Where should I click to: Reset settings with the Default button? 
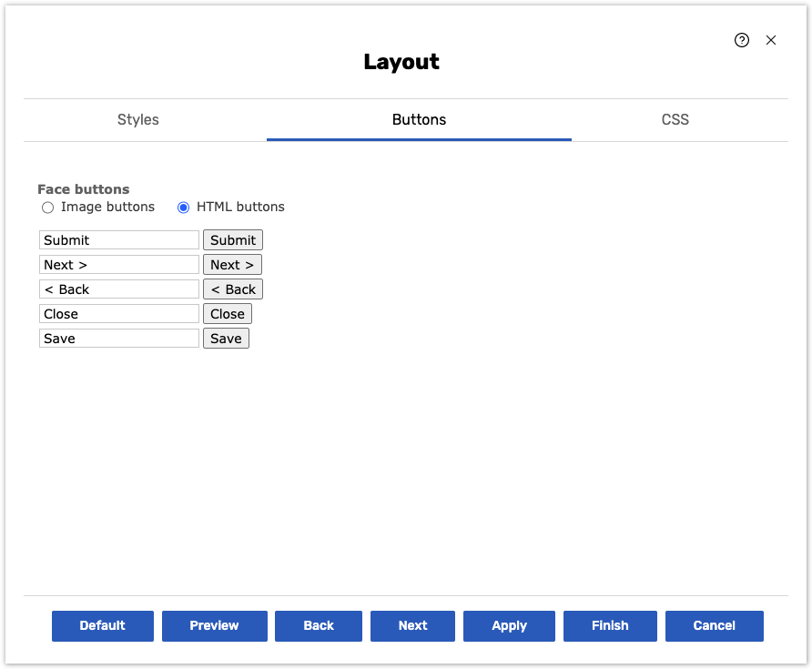click(103, 625)
